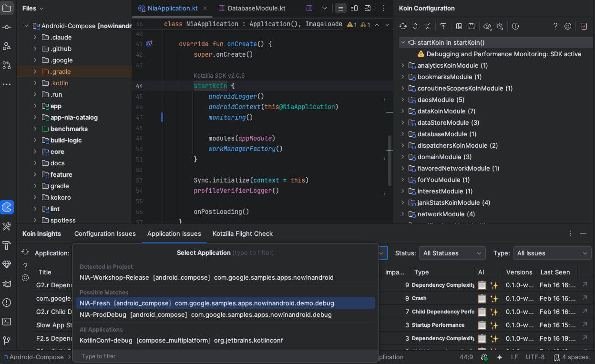Switch to Configuration Issues tab
Image resolution: width=595 pixels, height=364 pixels.
[x=105, y=234]
